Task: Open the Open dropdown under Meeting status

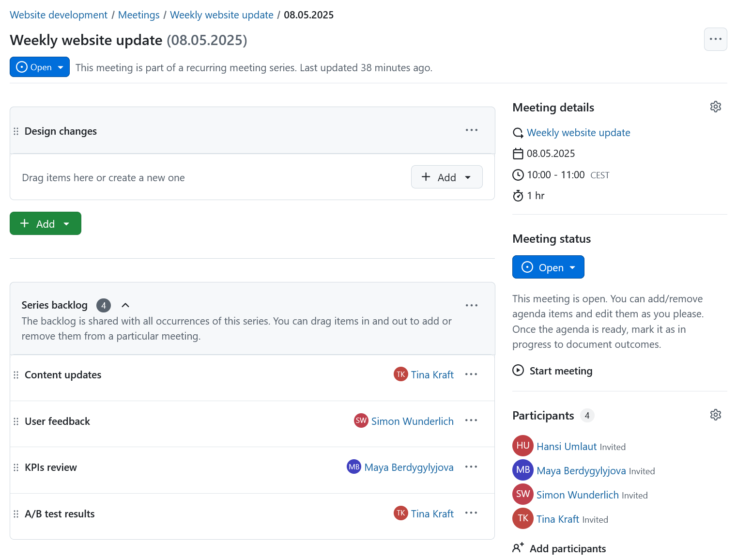Action: 573,267
